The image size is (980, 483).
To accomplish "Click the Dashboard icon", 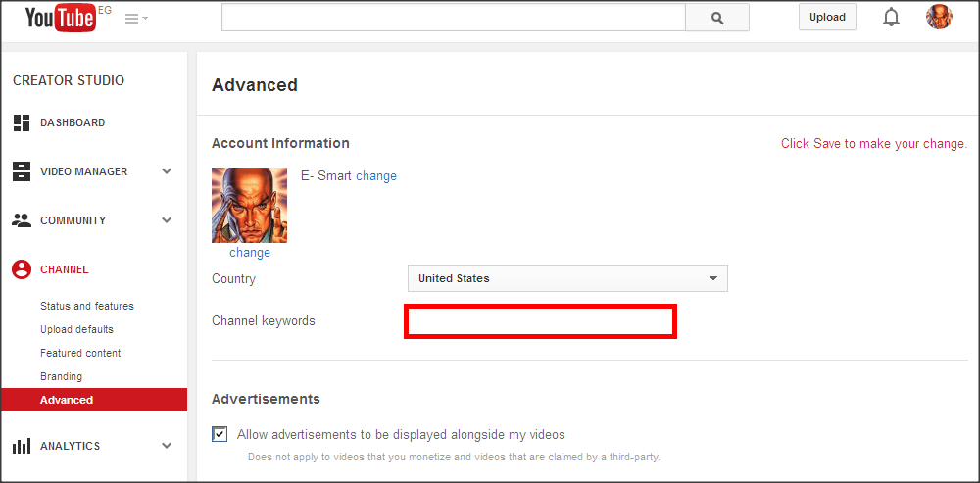I will point(22,122).
